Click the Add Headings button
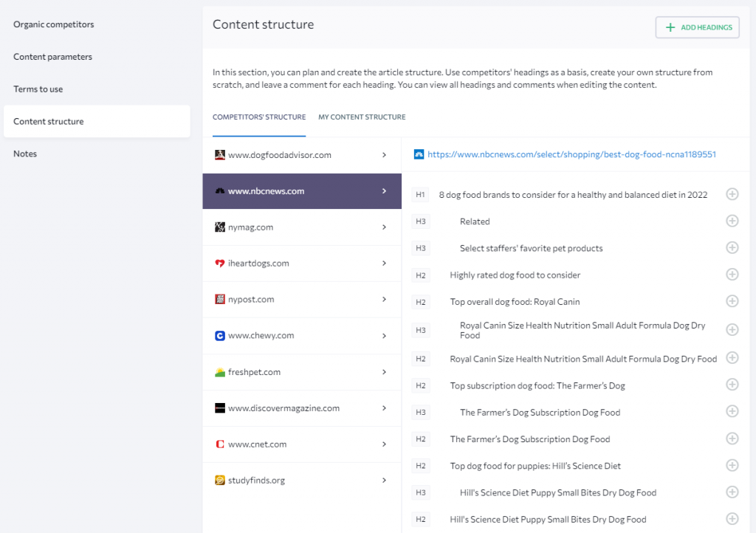The width and height of the screenshot is (756, 533). (697, 27)
